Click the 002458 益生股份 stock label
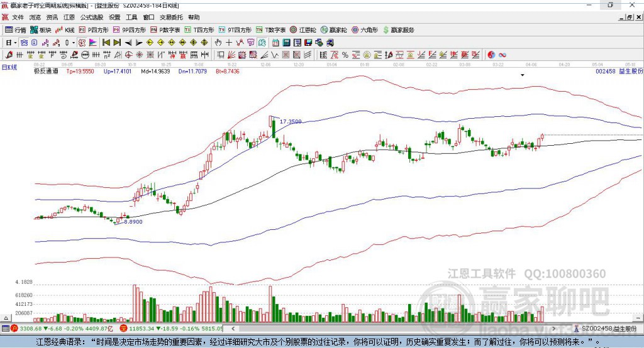Screen dimensions: 644x348 pos(619,71)
